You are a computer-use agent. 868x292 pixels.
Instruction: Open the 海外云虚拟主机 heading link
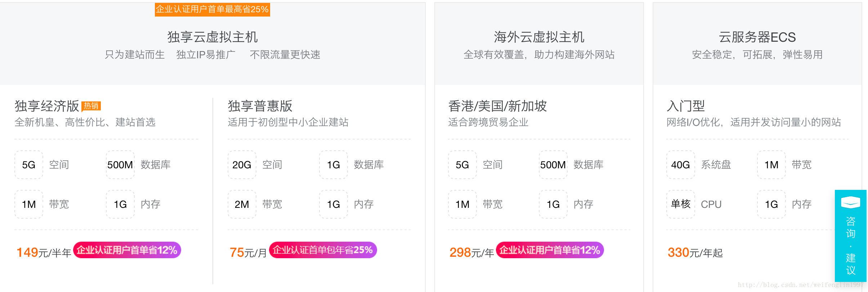pyautogui.click(x=539, y=37)
